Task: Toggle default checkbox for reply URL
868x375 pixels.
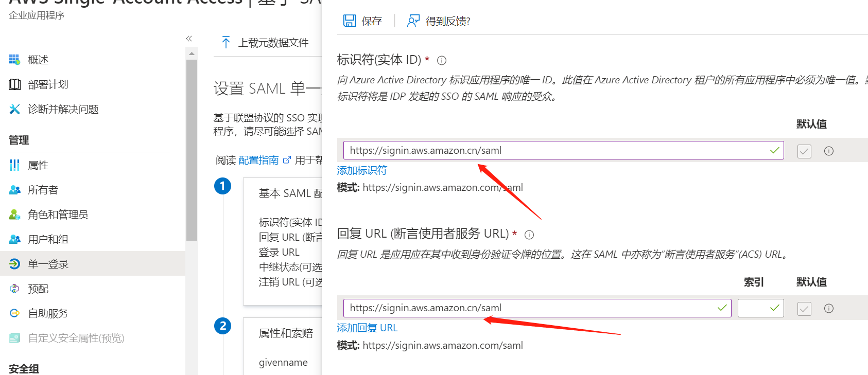Action: [804, 308]
